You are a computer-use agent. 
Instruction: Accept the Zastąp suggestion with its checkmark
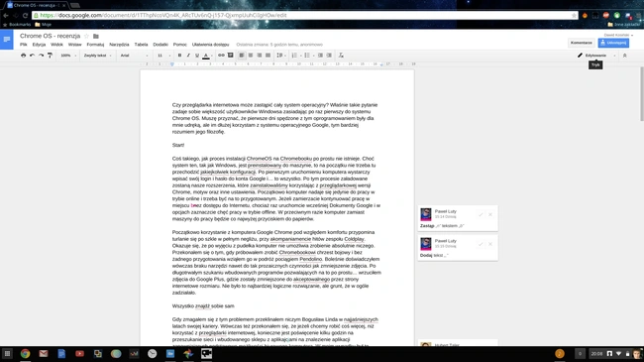click(481, 214)
